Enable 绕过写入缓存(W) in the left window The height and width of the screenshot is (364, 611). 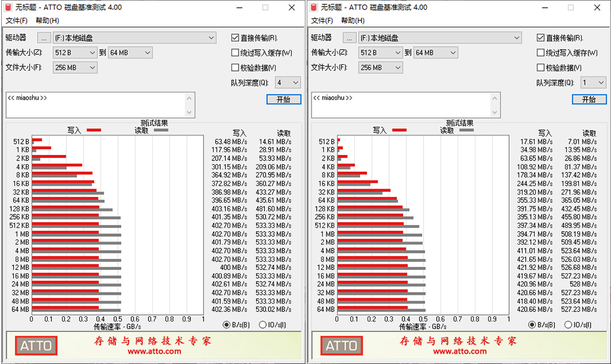(x=235, y=52)
